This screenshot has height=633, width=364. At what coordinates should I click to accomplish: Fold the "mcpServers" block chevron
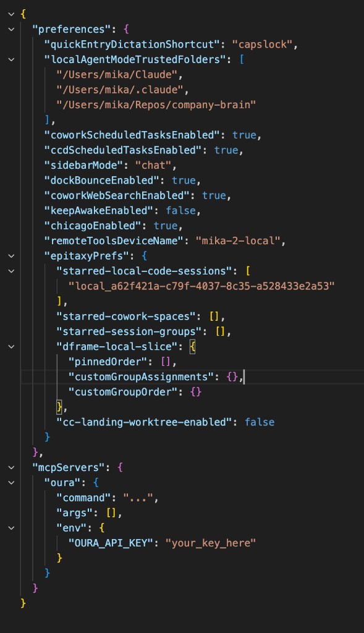(x=11, y=467)
